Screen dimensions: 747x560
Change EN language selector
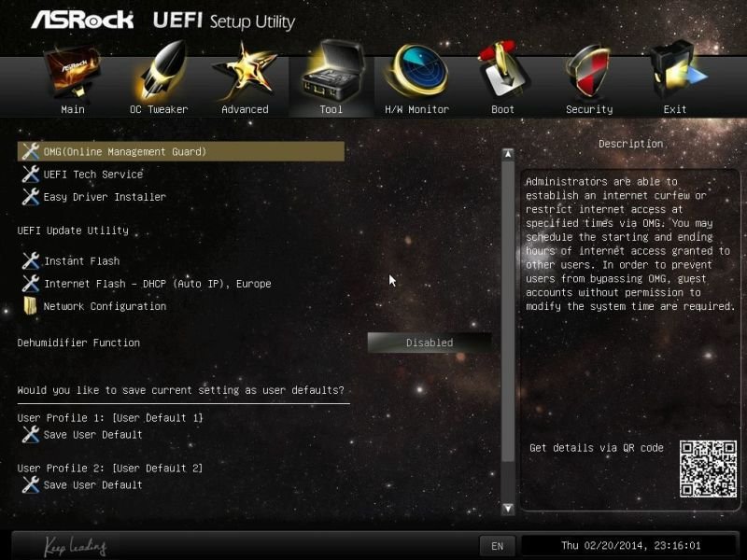[497, 546]
